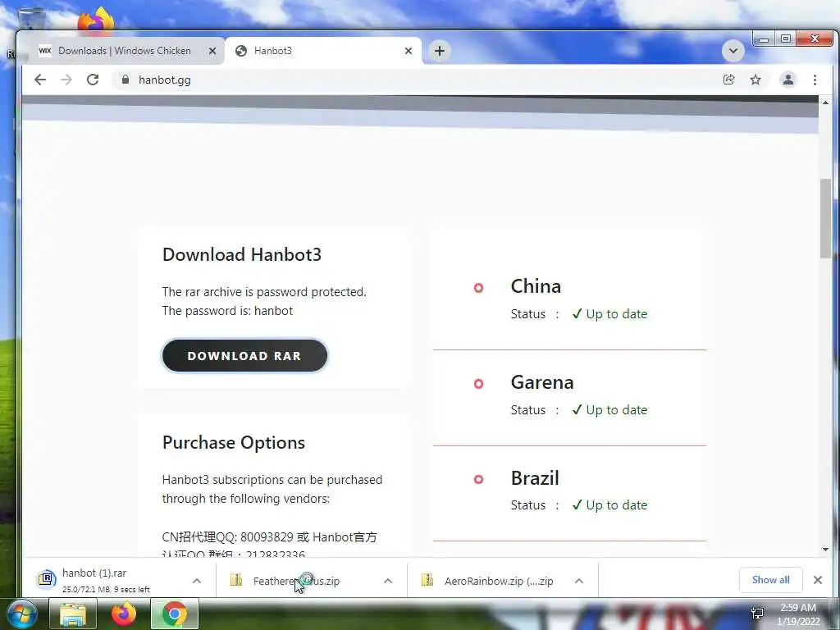This screenshot has width=840, height=630.
Task: Click the DOWNLOAD RAR button
Action: tap(244, 356)
